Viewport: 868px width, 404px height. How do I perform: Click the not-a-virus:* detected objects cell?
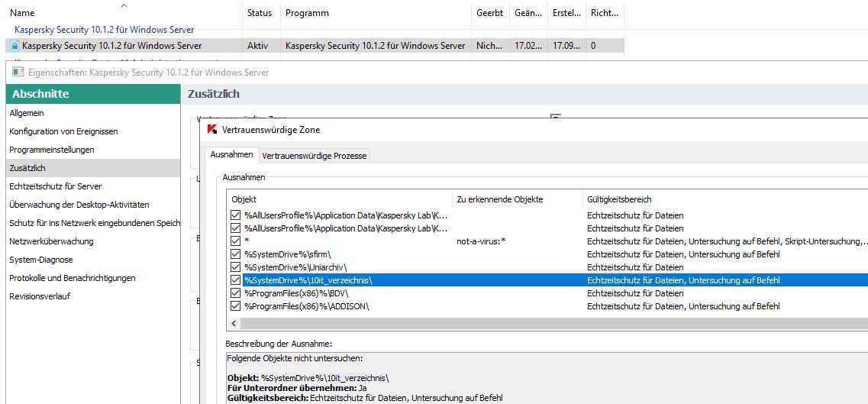481,241
